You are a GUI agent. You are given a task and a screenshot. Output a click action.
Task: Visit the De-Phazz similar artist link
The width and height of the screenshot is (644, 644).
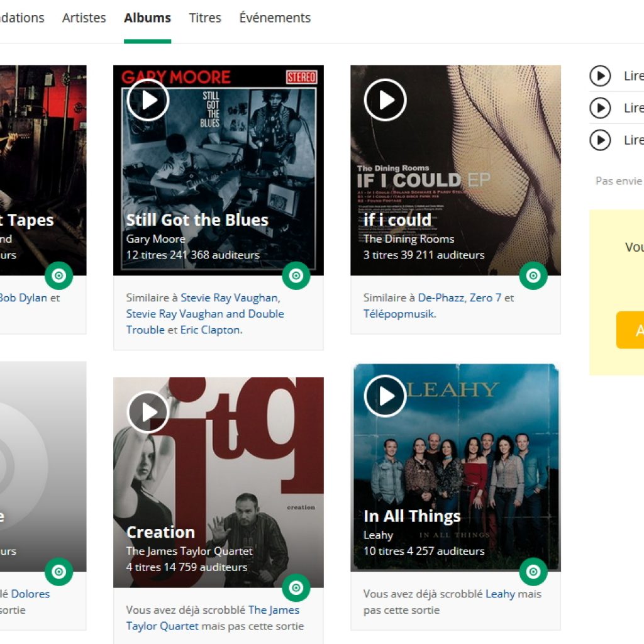point(442,297)
